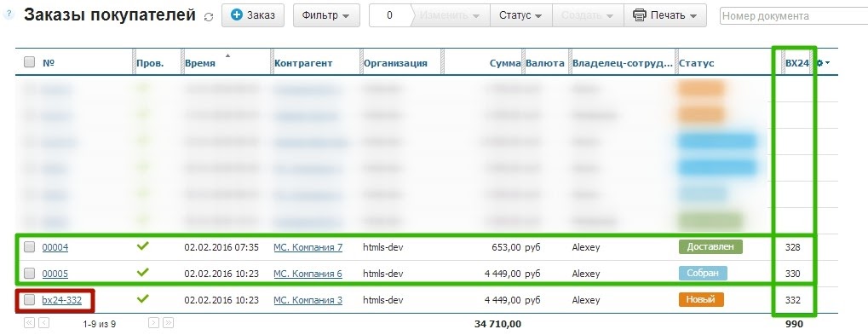This screenshot has width=868, height=335.
Task: Sort by Организация column header
Action: 395,63
